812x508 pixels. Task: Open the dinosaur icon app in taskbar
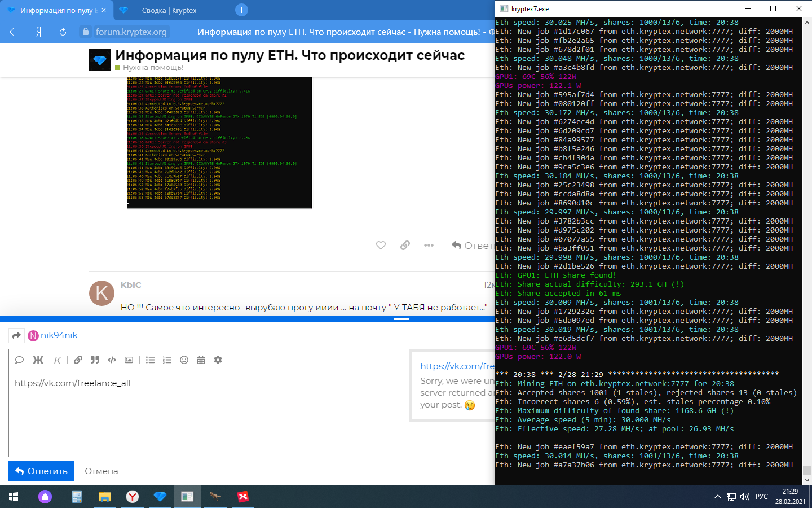tap(215, 497)
